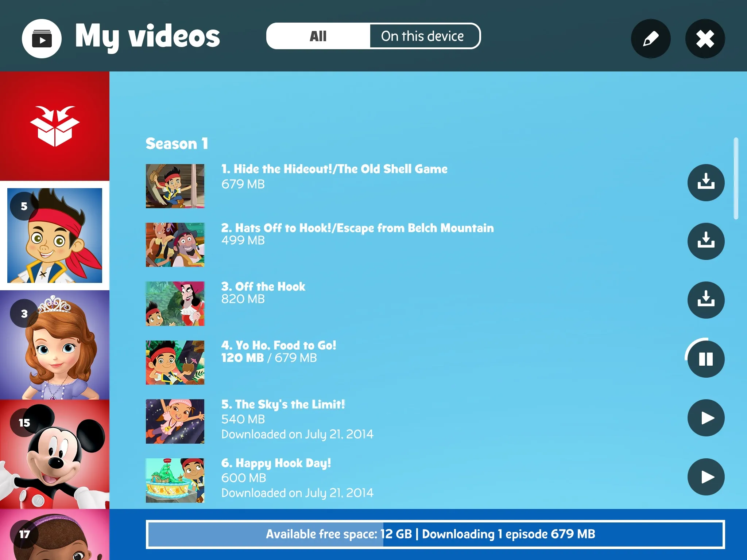Click the storage space progress bar

point(435,534)
